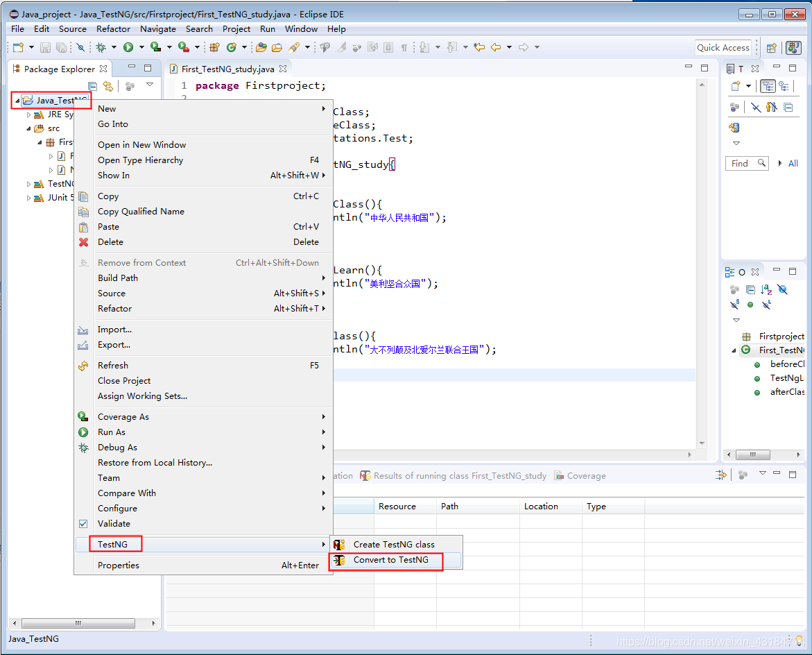
Task: Click the Save disk toolbar icon
Action: pyautogui.click(x=46, y=47)
